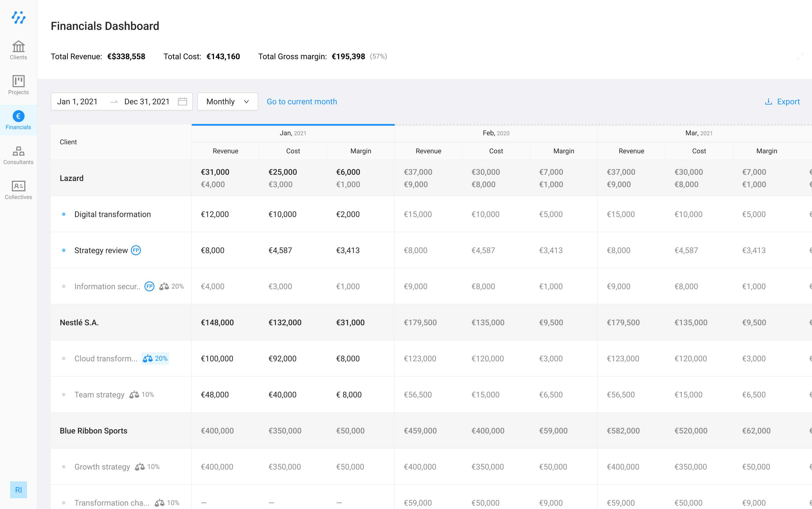812x509 pixels.
Task: Toggle the status dot beside Growth strategy
Action: coord(64,467)
